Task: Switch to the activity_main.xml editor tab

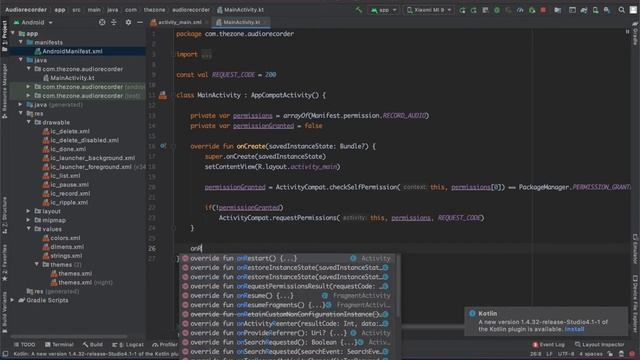Action: coord(176,22)
